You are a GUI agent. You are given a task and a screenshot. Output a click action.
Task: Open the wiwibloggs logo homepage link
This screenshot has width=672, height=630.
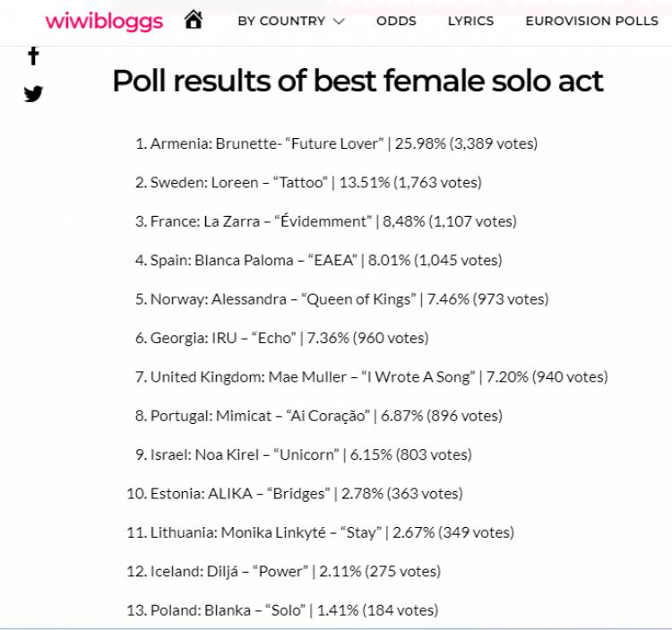click(104, 21)
